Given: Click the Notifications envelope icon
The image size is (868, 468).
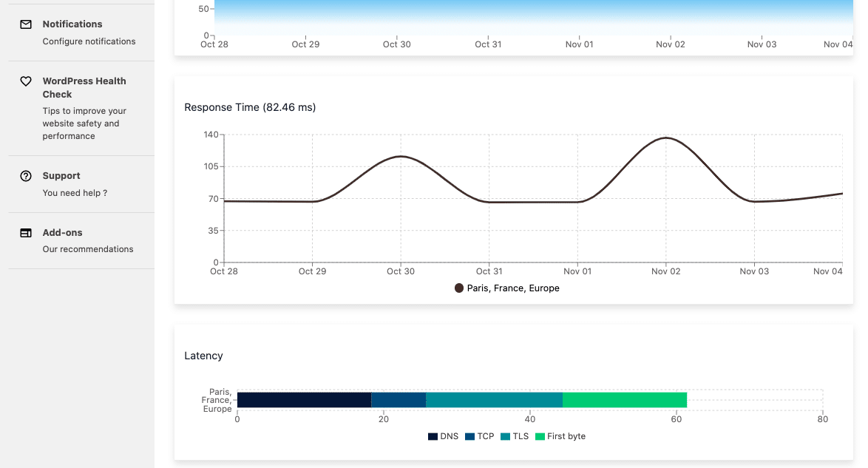Looking at the screenshot, I should (x=26, y=24).
